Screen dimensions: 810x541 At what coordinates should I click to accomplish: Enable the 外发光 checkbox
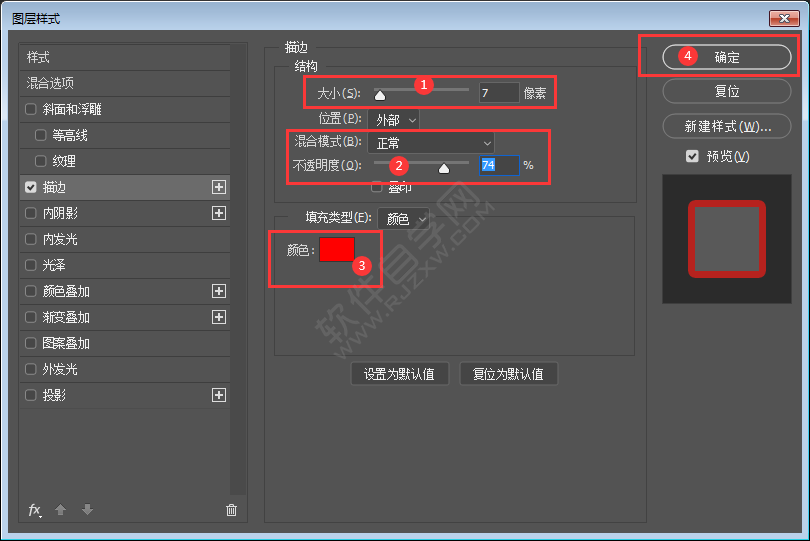tap(30, 369)
